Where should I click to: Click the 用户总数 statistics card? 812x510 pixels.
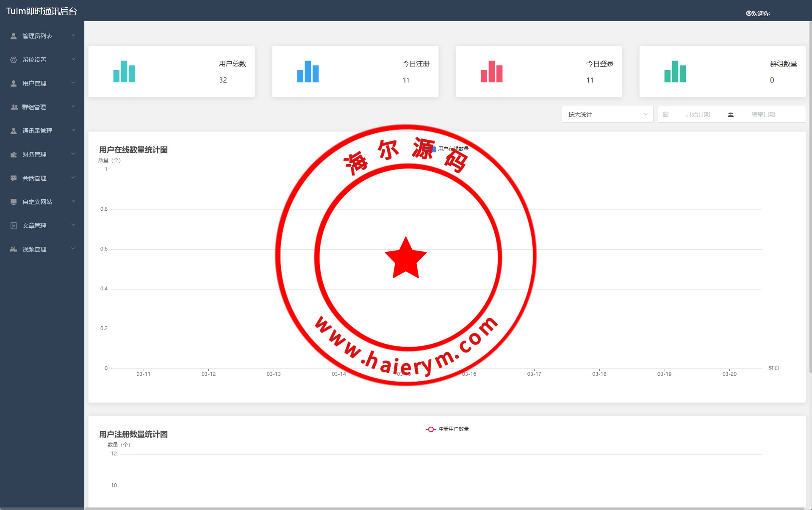(x=172, y=72)
